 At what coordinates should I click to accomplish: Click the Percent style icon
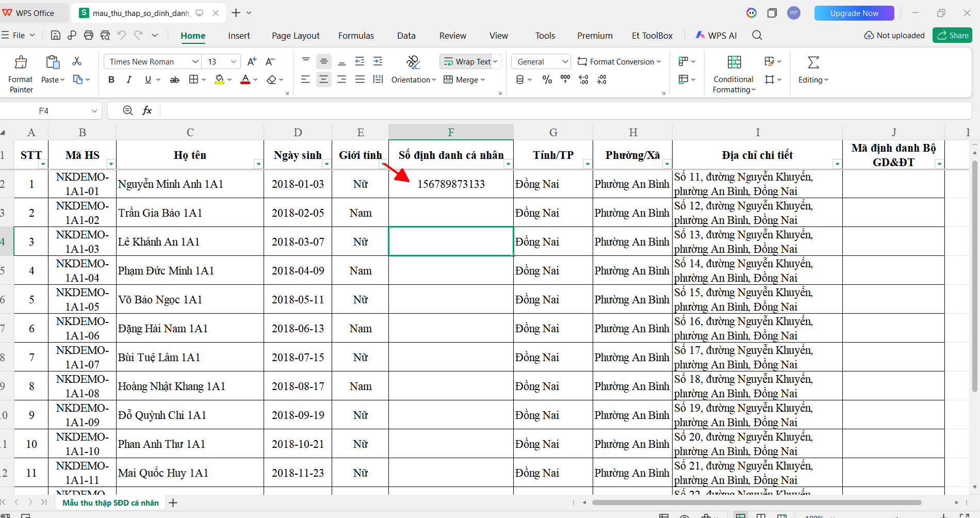tap(547, 79)
